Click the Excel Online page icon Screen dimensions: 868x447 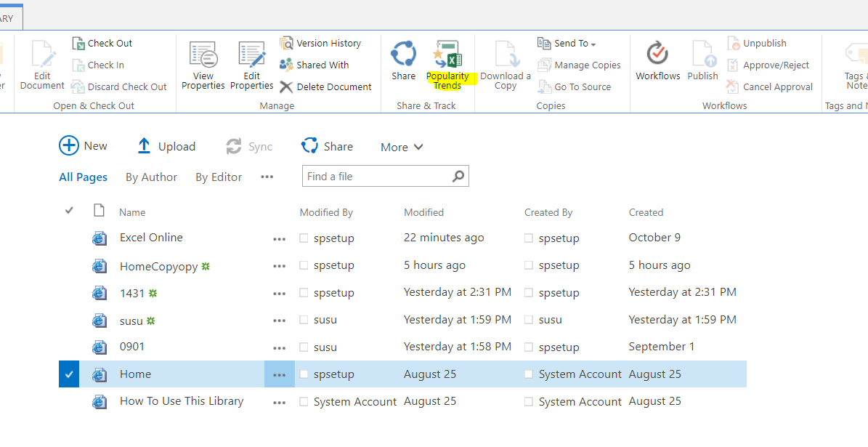pos(100,238)
